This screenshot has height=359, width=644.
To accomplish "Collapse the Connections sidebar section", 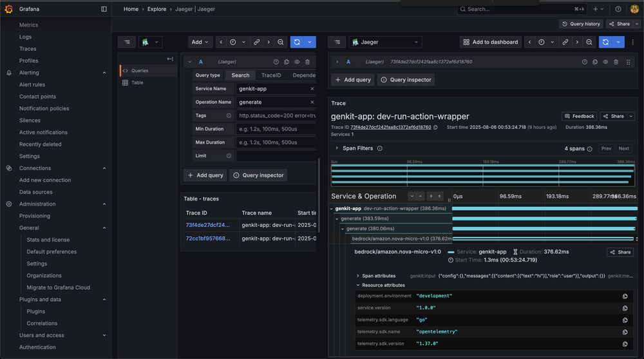I will (x=104, y=168).
